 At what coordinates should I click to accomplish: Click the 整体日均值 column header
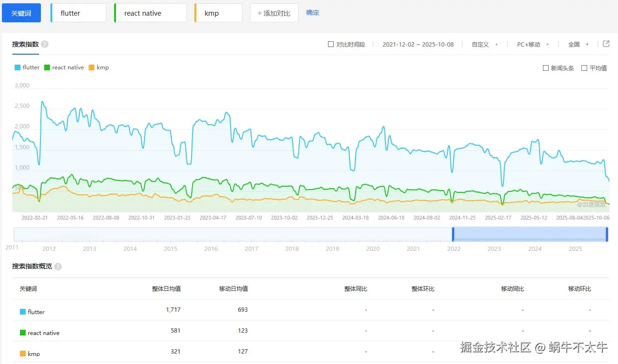166,289
